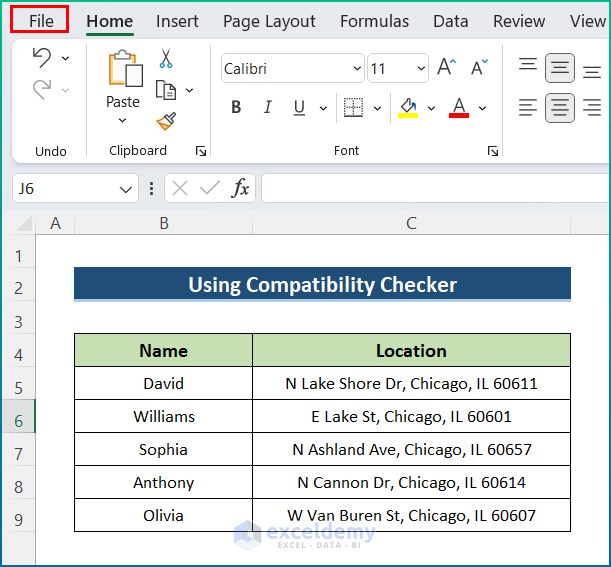
Task: Select the cell containing Sophia
Action: click(x=163, y=449)
